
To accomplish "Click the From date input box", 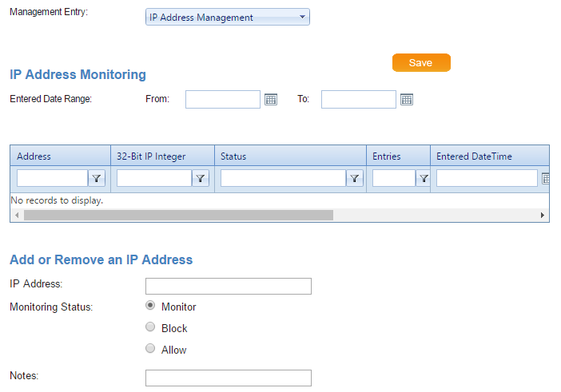I will pyautogui.click(x=223, y=99).
